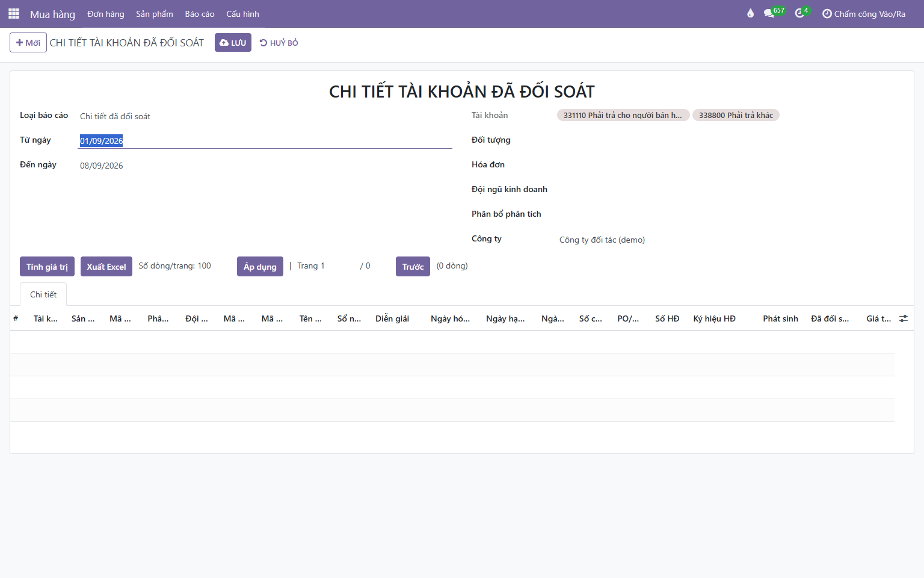Click the Trước previous page button

(x=413, y=267)
